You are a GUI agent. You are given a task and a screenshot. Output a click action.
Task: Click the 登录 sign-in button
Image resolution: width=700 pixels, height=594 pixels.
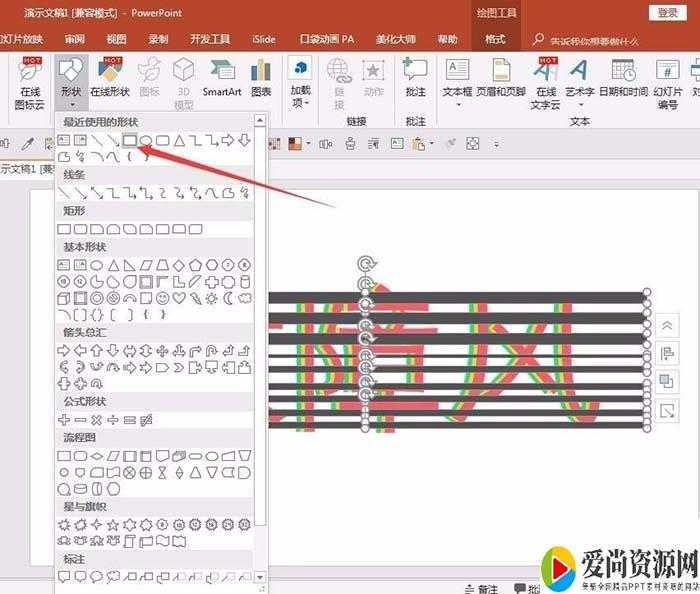point(667,12)
